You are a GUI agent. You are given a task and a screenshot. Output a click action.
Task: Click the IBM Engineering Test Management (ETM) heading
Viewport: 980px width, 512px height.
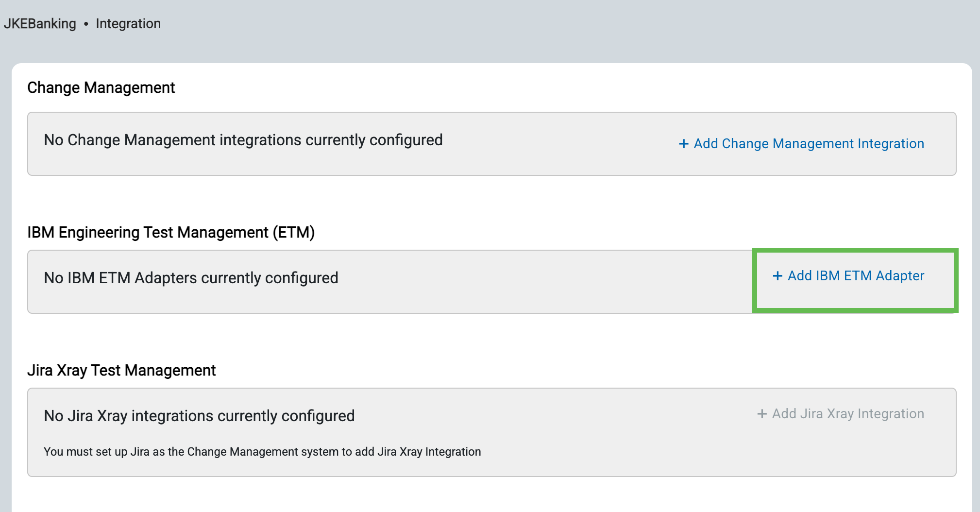tap(171, 232)
